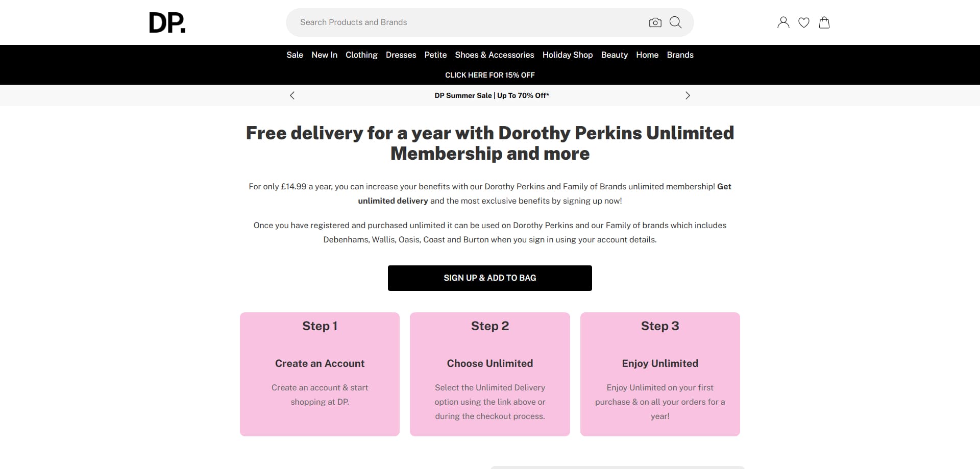Click the bold 'Get unlimited delivery' text

[545, 194]
